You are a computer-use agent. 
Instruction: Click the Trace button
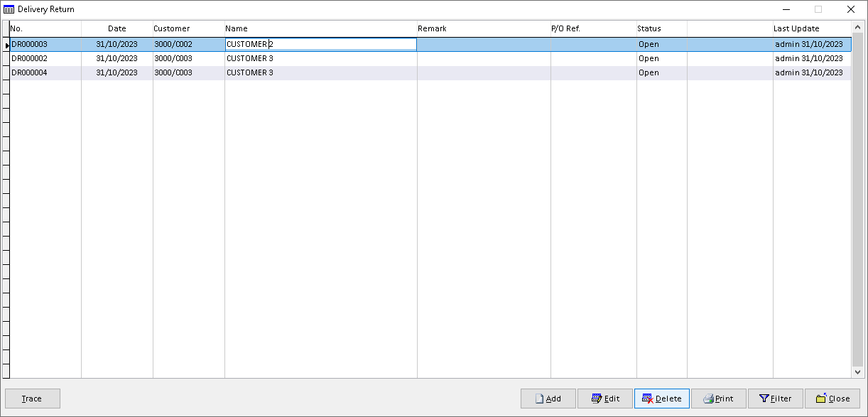(x=33, y=399)
